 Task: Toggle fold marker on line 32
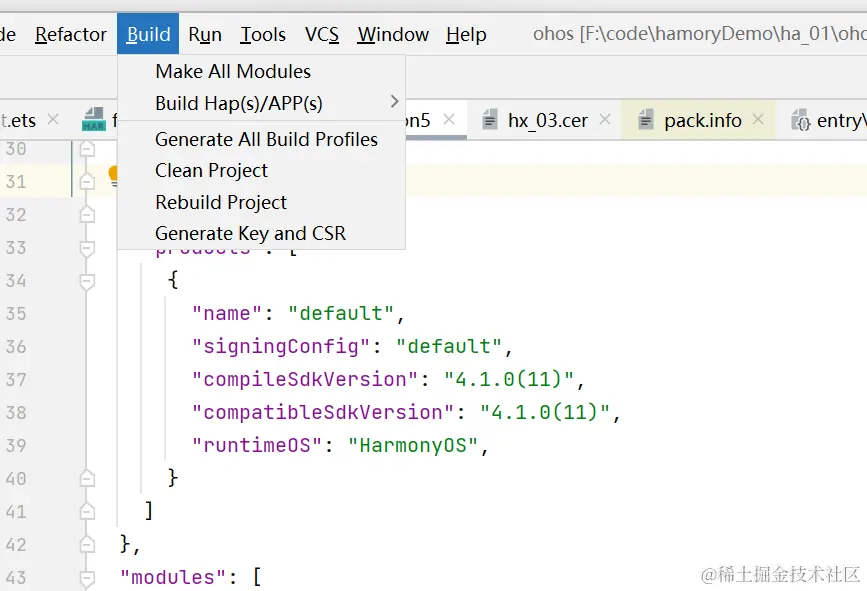[x=87, y=215]
